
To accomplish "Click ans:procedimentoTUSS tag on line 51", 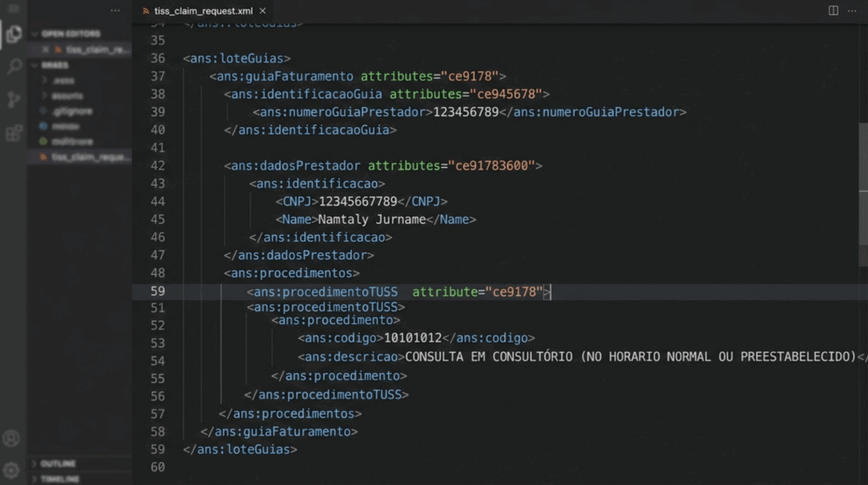I will (x=325, y=307).
